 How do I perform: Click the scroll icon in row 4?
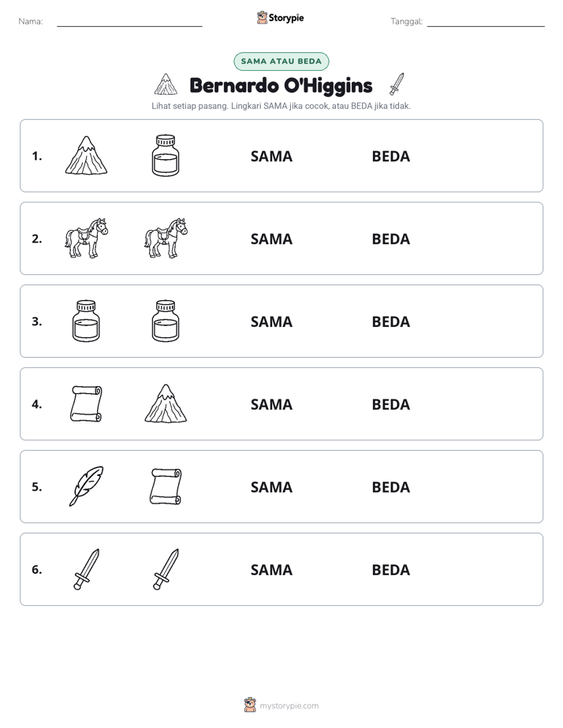87,404
